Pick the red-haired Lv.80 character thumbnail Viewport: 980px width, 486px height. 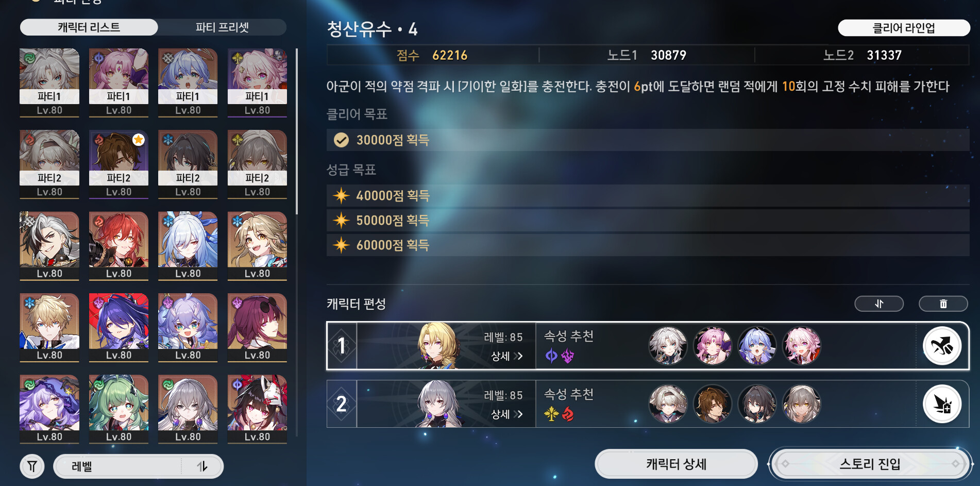[119, 246]
